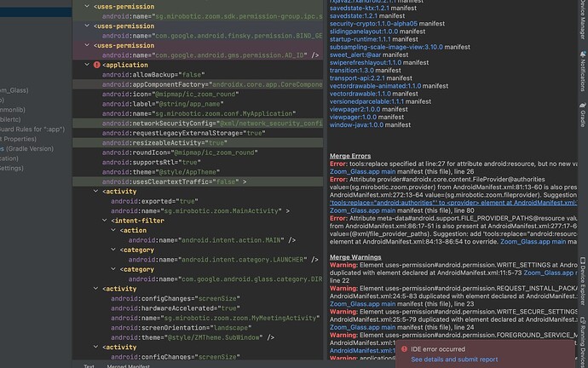Viewport: 588px width, 368px height.
Task: Select the android:label="@string/app_name" line
Action: tap(163, 104)
